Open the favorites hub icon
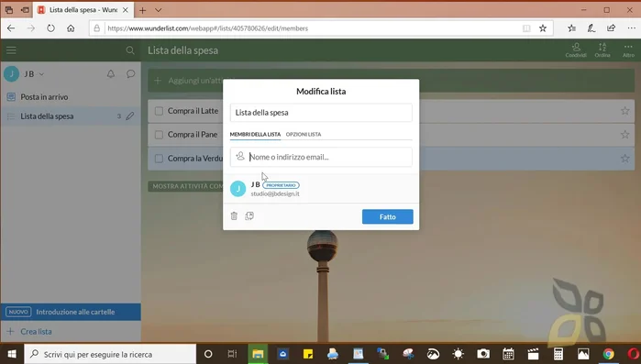 pyautogui.click(x=571, y=28)
